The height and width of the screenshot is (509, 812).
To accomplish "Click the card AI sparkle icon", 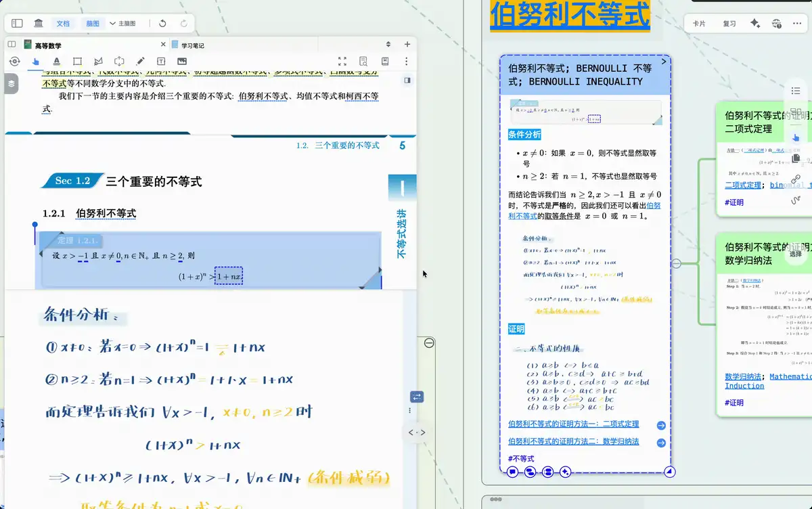I will (566, 472).
